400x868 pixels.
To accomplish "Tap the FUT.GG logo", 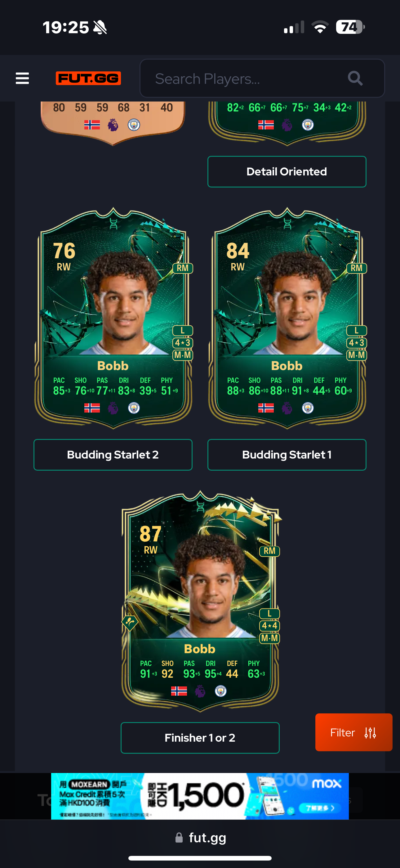I will tap(88, 78).
